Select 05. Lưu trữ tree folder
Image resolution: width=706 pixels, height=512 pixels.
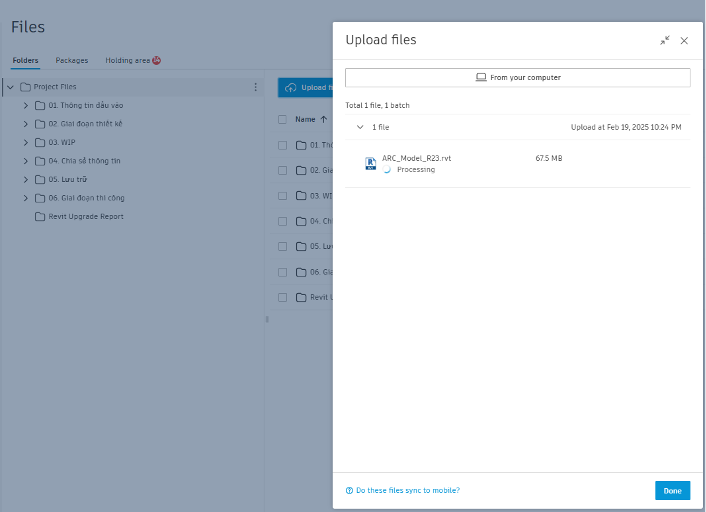pyautogui.click(x=68, y=179)
